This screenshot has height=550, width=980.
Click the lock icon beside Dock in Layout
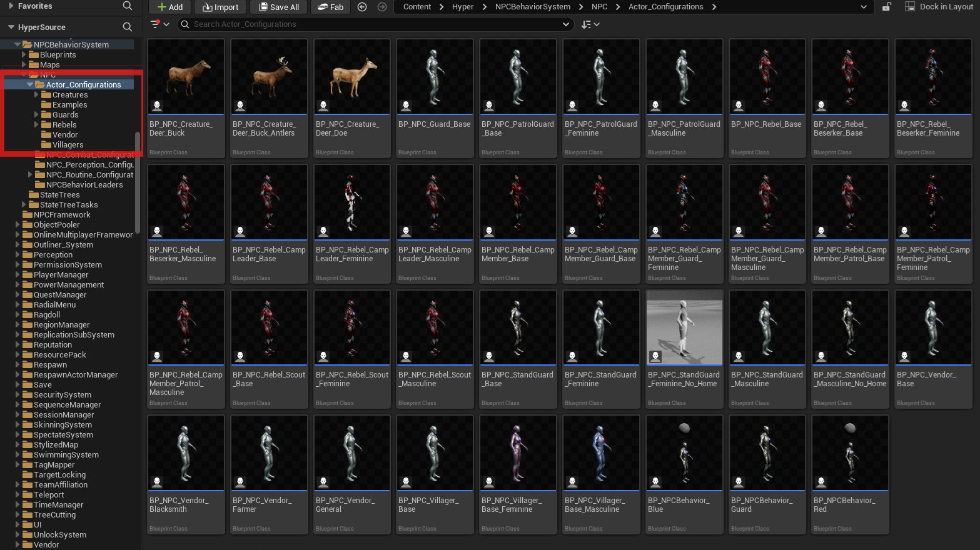click(x=886, y=7)
